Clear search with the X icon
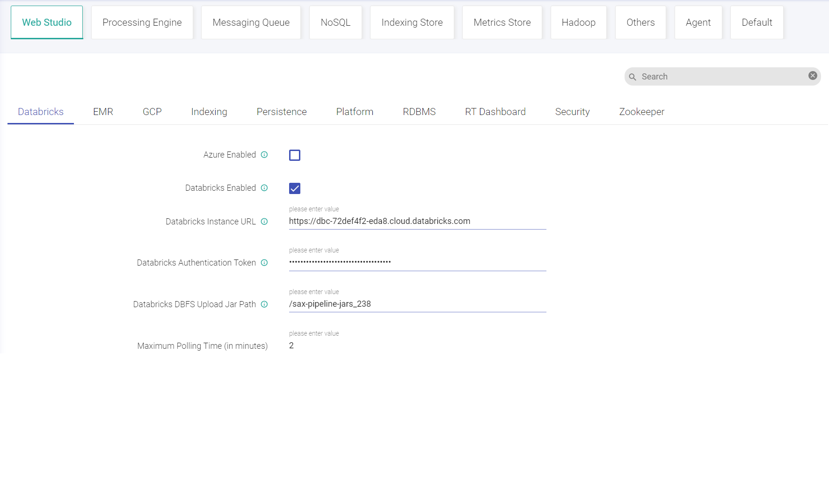The image size is (829, 504). (x=813, y=76)
